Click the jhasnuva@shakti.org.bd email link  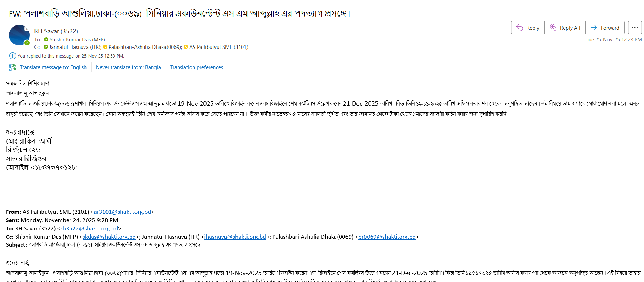[x=235, y=237]
